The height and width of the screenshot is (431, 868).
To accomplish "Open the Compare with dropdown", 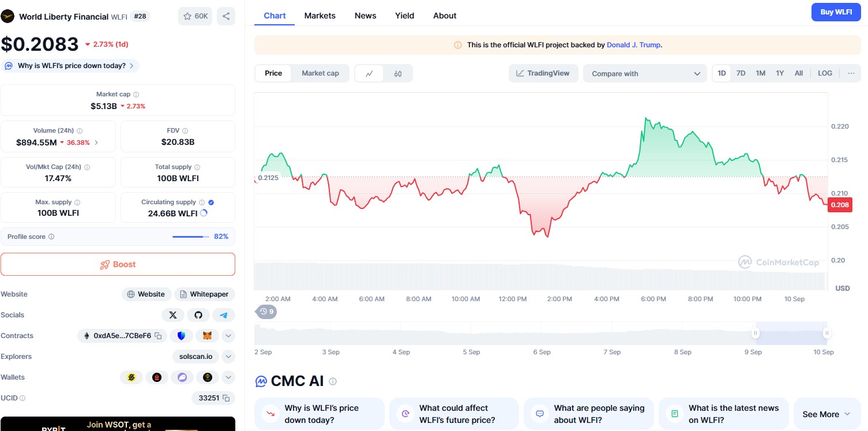I will (x=645, y=73).
